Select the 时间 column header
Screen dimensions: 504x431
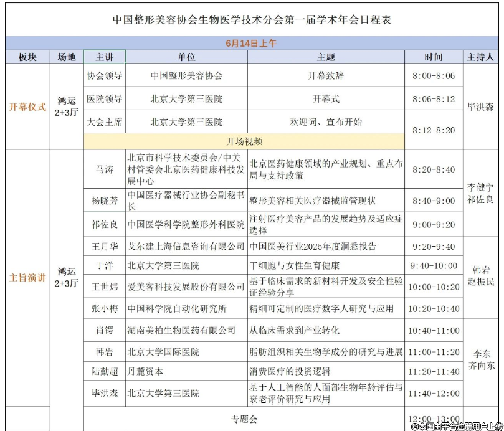coord(434,57)
